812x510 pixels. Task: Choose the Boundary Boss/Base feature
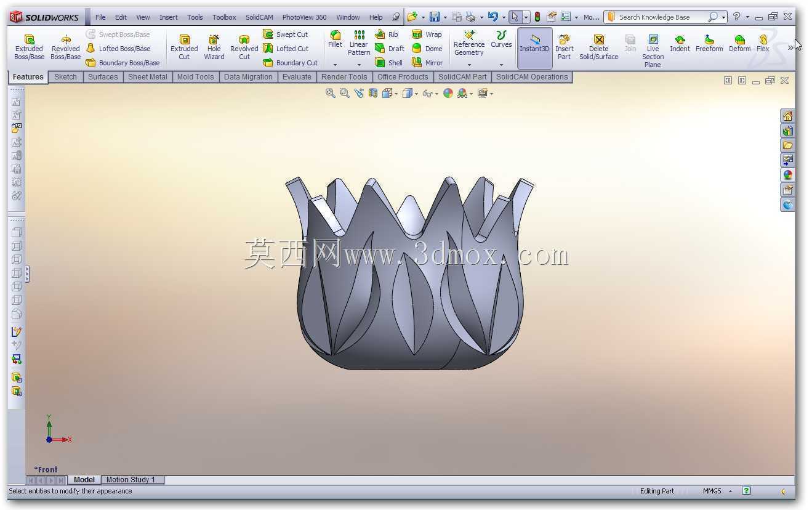tap(123, 62)
